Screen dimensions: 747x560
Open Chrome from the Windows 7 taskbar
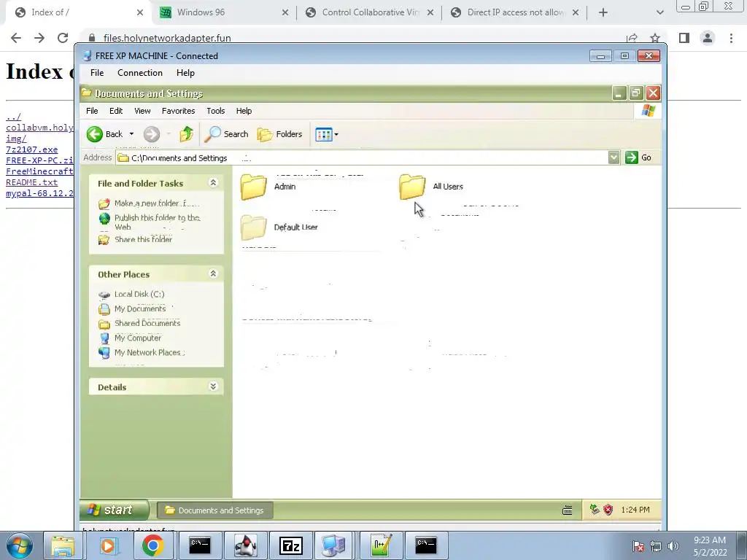(152, 545)
